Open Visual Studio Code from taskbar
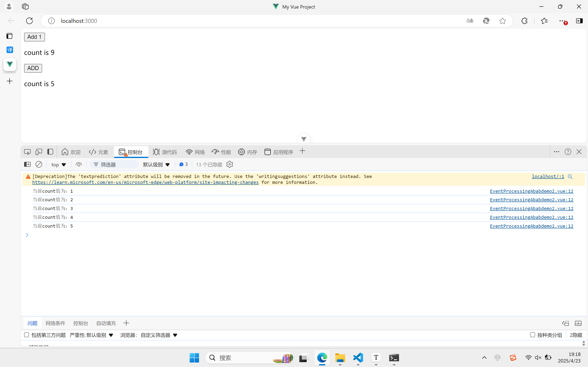 pos(358,358)
